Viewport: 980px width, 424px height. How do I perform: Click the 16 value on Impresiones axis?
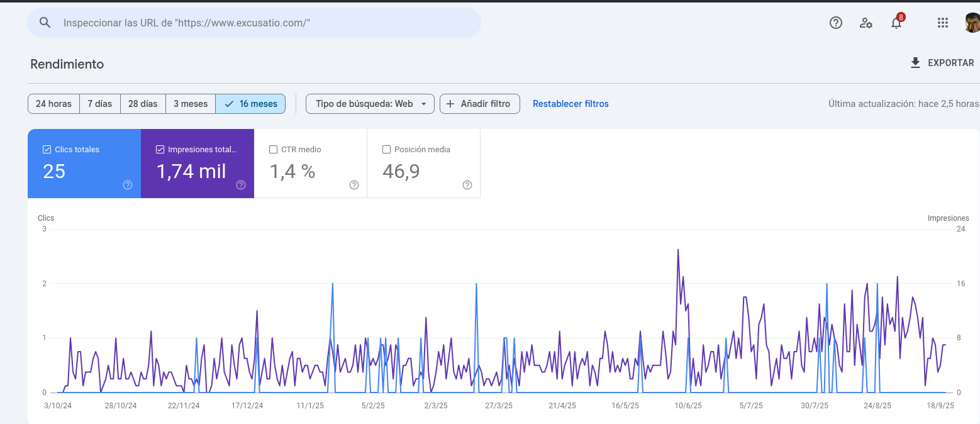[x=961, y=284]
